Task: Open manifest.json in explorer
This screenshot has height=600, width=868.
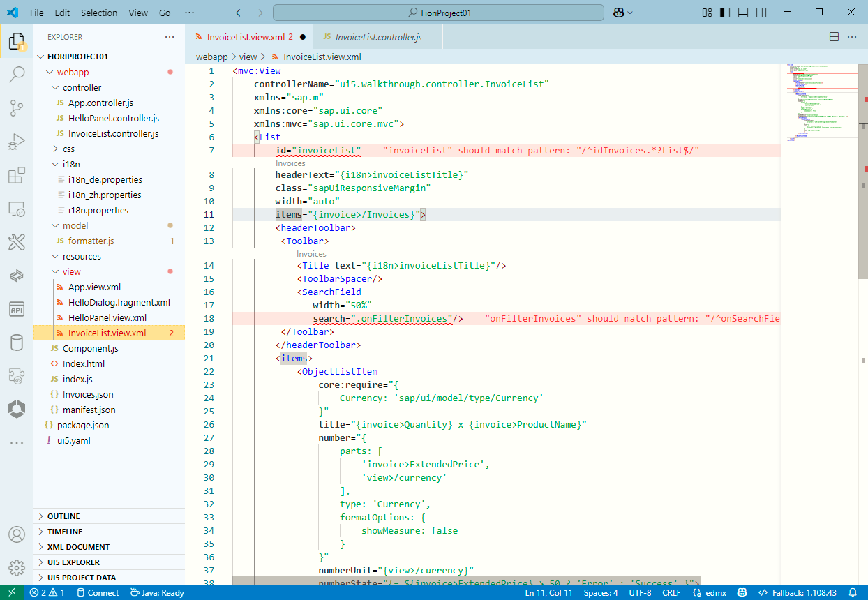Action: point(109,410)
